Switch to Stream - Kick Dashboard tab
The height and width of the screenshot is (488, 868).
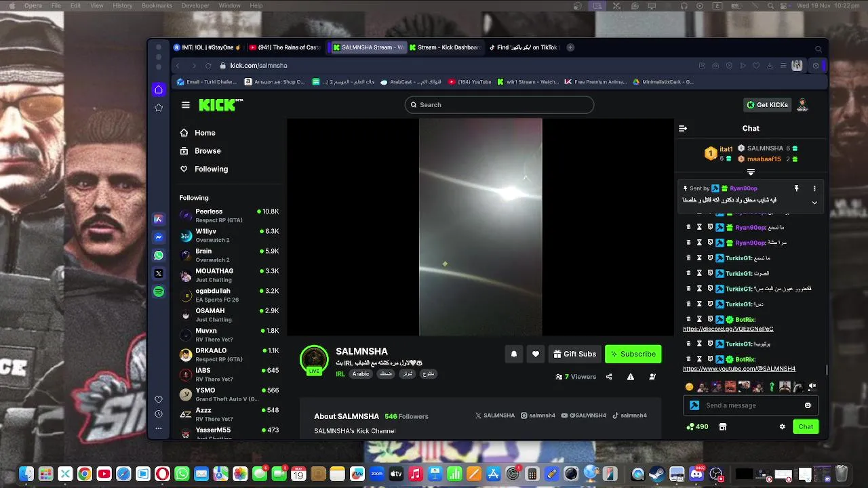[445, 47]
